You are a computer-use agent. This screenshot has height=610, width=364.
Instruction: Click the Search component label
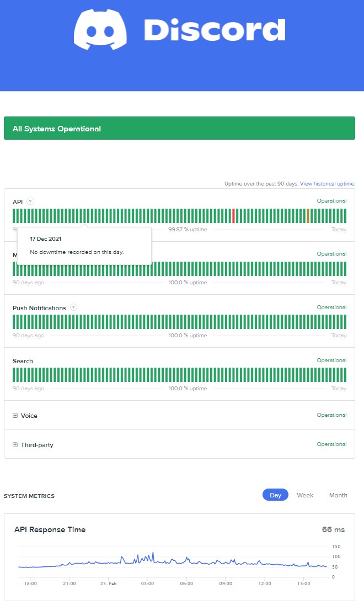click(x=23, y=361)
